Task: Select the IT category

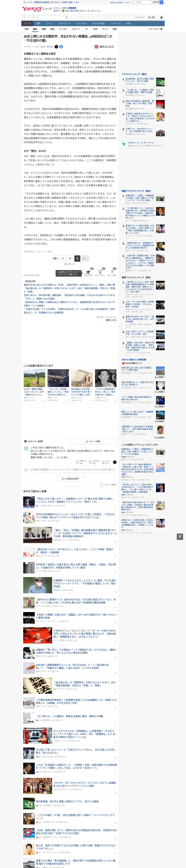Action: point(86,29)
